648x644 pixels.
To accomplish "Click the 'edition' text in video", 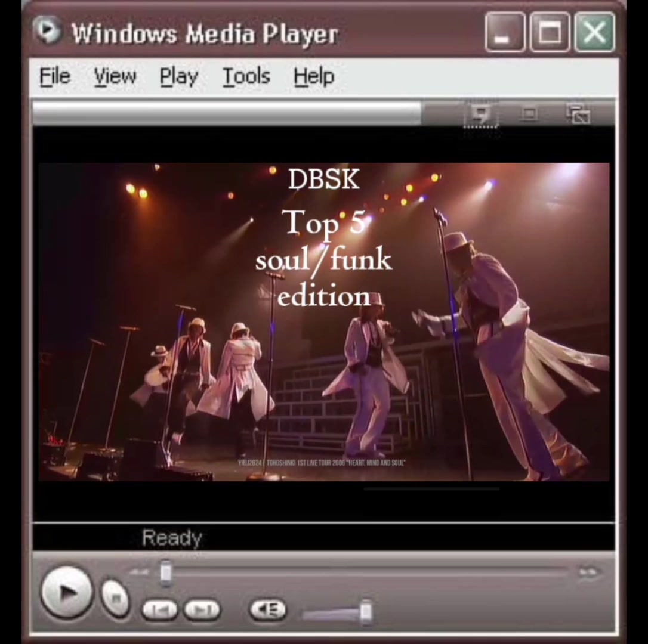I will [x=323, y=296].
